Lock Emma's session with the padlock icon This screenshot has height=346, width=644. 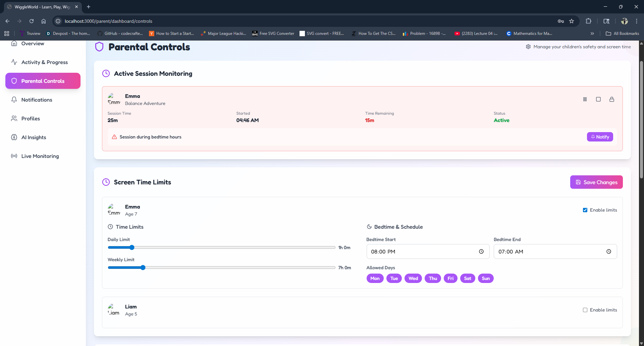612,99
